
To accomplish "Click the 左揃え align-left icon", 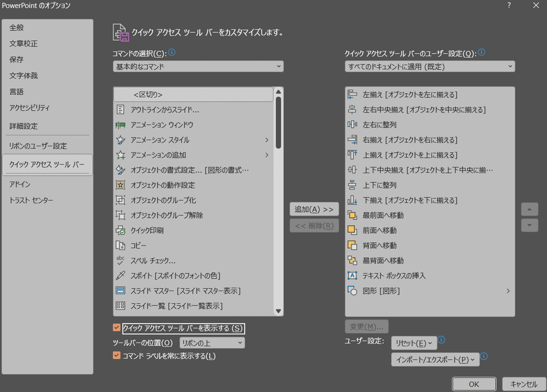I will point(352,95).
